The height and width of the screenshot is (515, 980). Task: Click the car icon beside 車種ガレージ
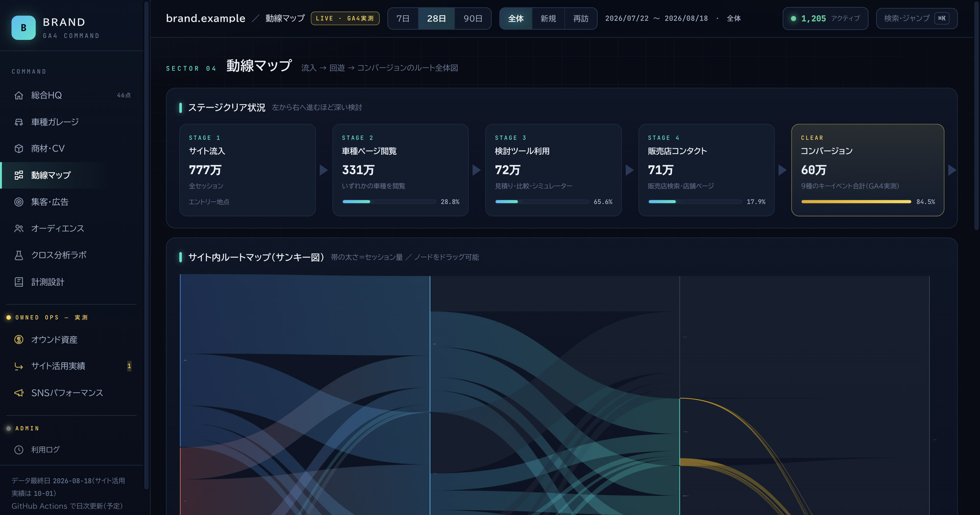click(x=19, y=122)
